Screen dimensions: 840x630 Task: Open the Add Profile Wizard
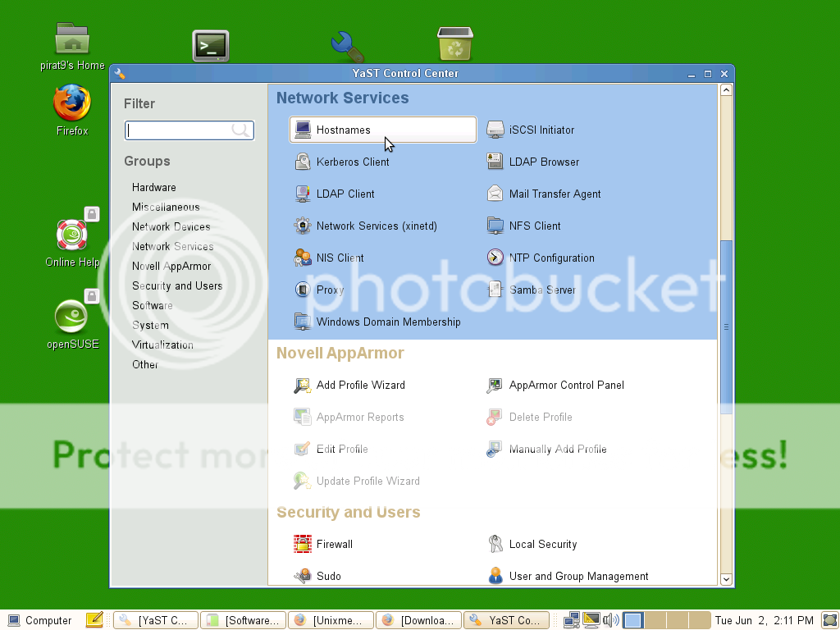tap(360, 385)
